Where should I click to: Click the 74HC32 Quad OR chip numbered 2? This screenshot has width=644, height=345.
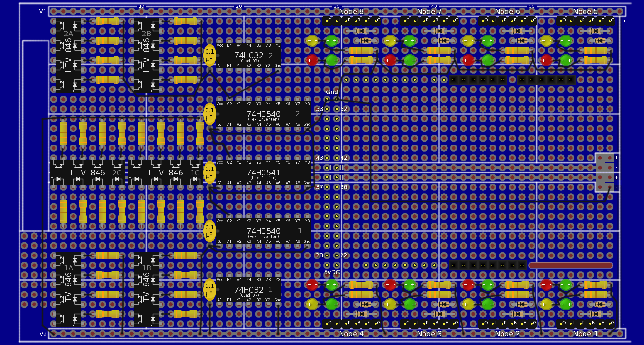point(249,56)
